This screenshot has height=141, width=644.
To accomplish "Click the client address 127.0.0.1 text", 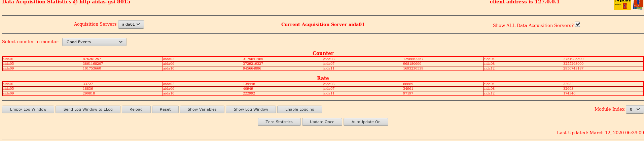I will click(x=525, y=2).
